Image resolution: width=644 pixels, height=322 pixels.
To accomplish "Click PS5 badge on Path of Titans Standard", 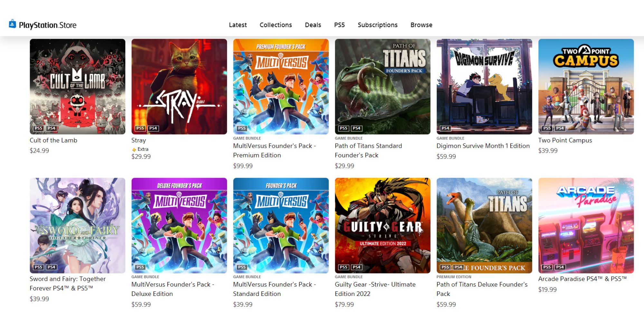I will tap(344, 128).
